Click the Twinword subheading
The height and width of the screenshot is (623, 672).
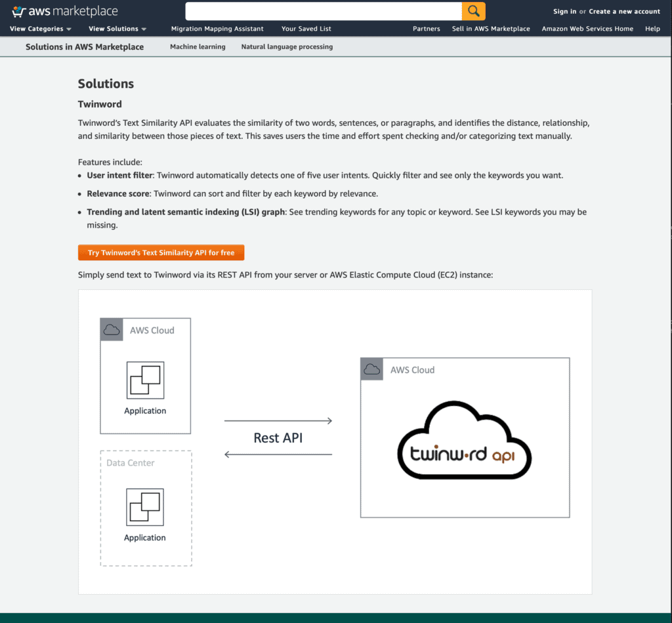tap(100, 104)
